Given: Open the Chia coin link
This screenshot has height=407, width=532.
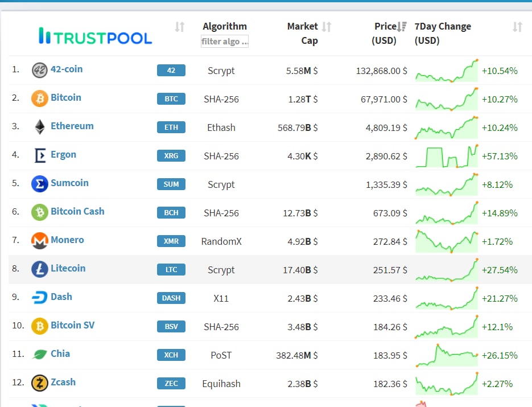Looking at the screenshot, I should (60, 353).
